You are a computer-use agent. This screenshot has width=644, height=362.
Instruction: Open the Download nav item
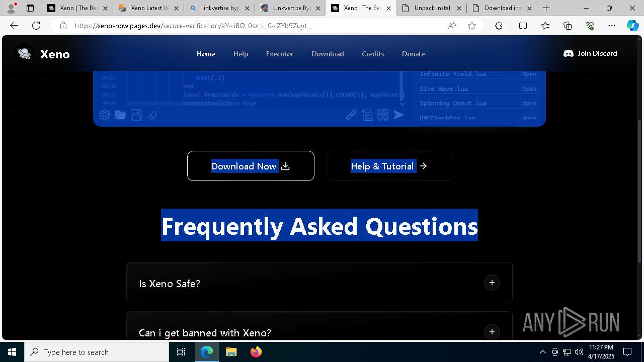click(x=328, y=54)
